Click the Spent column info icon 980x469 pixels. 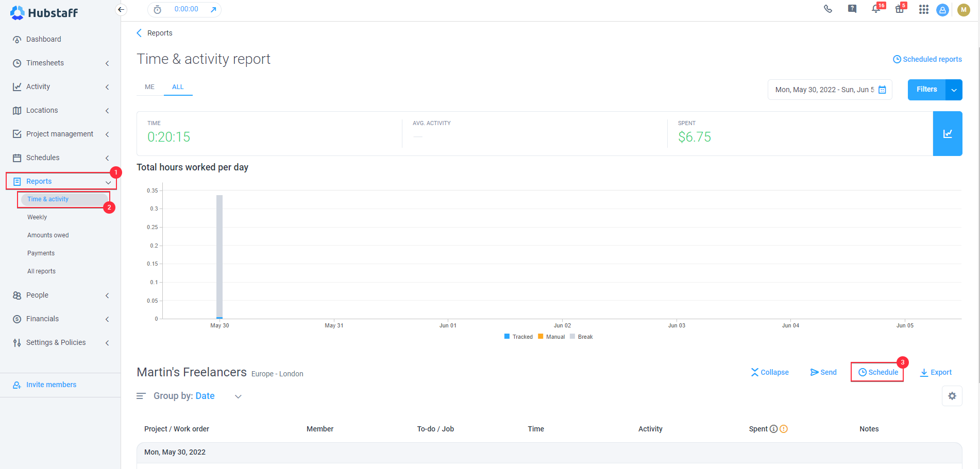[x=773, y=428]
